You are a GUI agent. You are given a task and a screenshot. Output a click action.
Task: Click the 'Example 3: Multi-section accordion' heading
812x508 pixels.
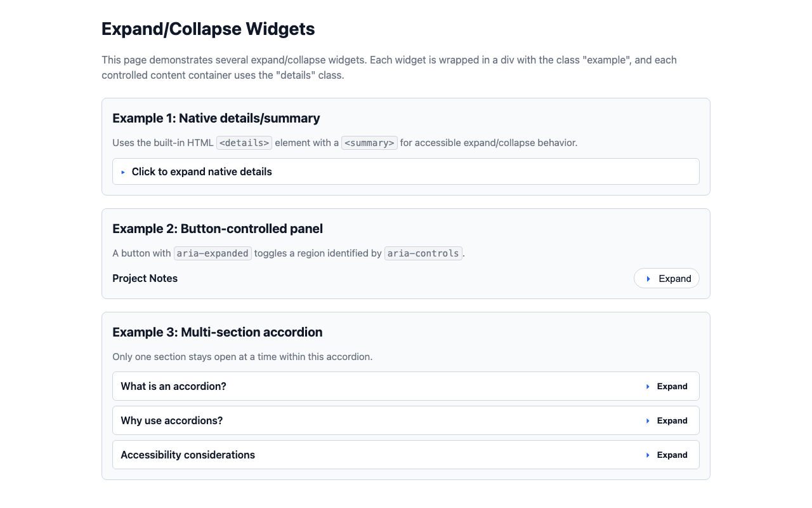point(218,332)
